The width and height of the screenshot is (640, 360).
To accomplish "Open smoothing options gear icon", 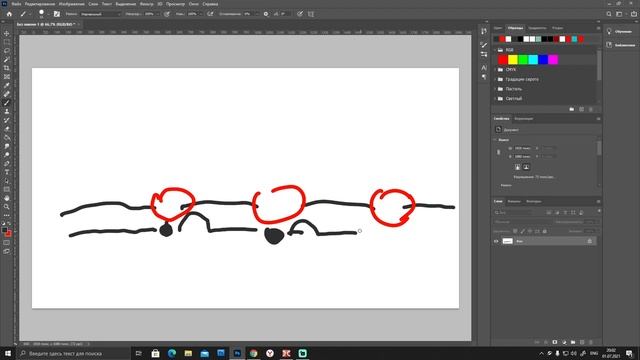I will click(x=266, y=14).
